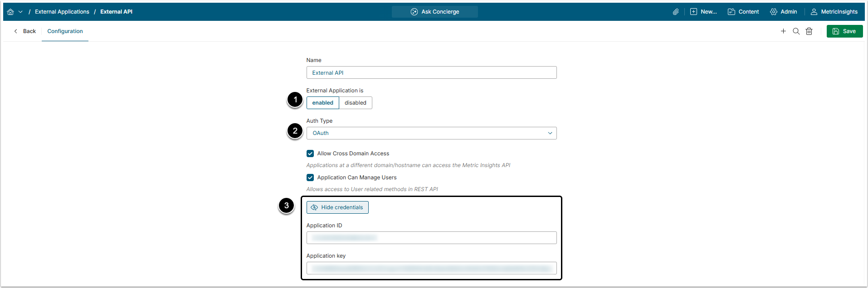Save the external application
The width and height of the screenshot is (868, 288).
pos(844,31)
